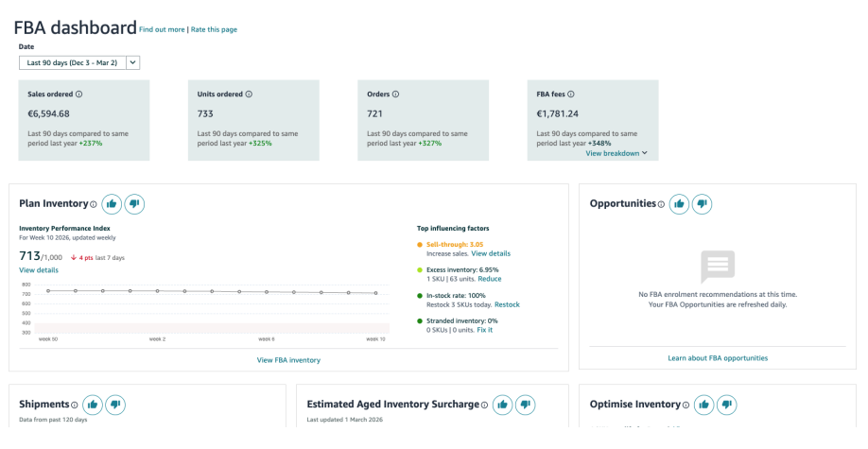The height and width of the screenshot is (449, 868).
Task: Open the Rate this page link
Action: (x=214, y=30)
